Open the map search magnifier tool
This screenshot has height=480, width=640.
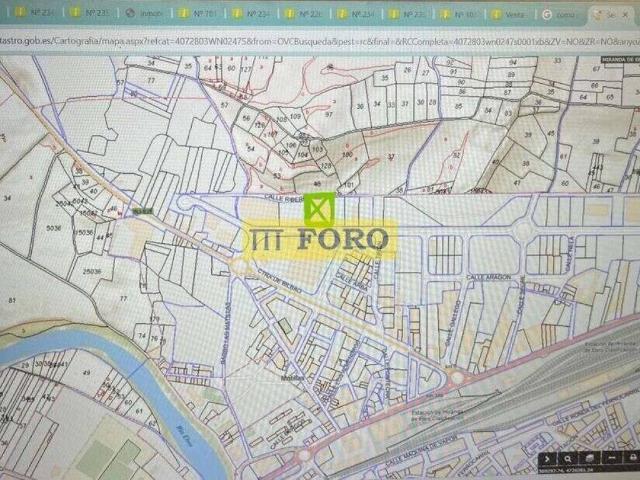click(568, 459)
